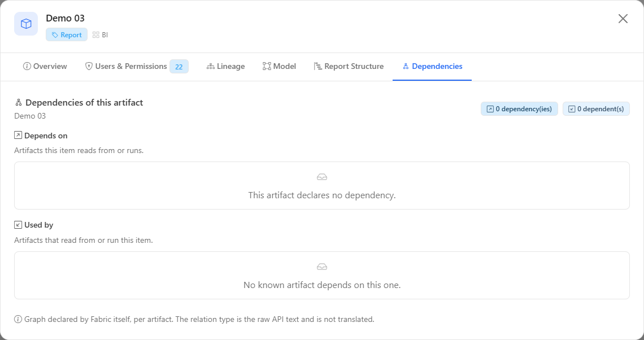Click the 0 dependent(s) badge
The height and width of the screenshot is (340, 644).
(596, 109)
